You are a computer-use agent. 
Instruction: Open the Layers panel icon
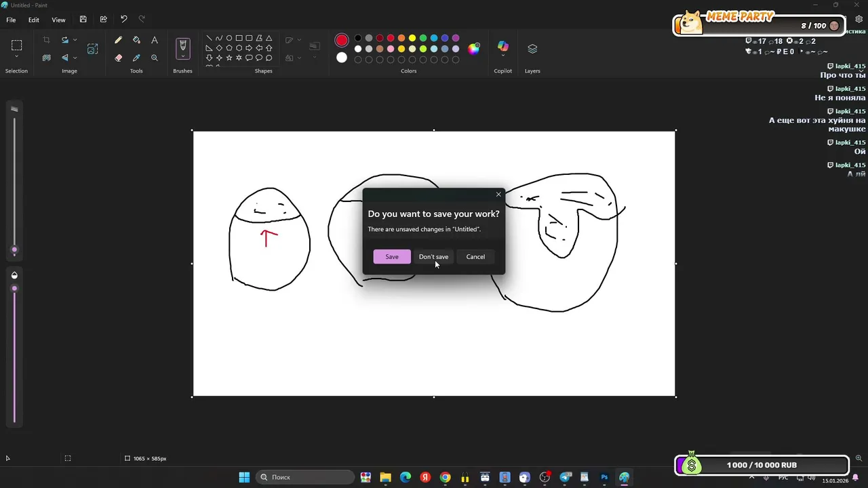[532, 49]
